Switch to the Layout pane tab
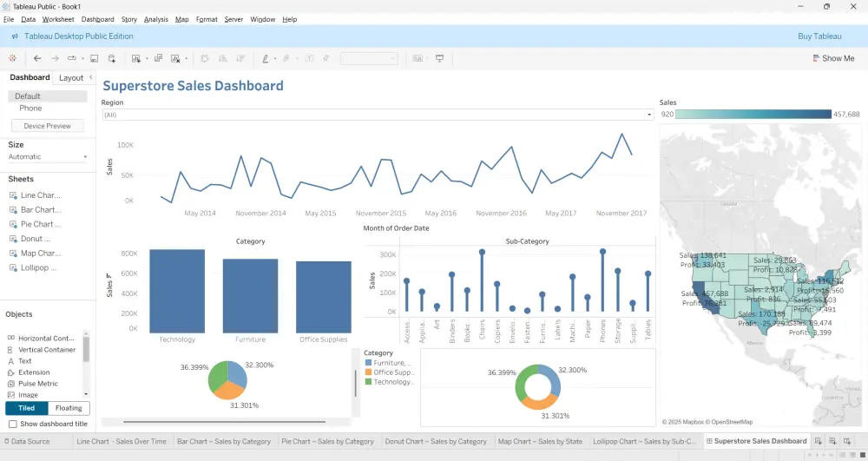 (71, 78)
